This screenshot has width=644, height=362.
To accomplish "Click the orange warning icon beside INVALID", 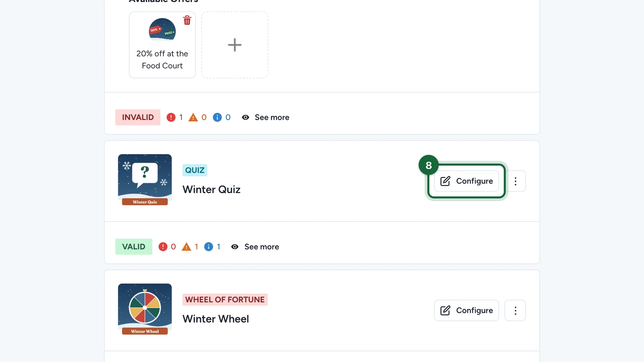I will click(x=193, y=117).
